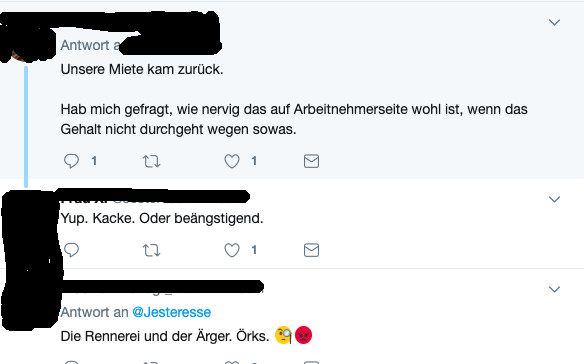Retweet the 'Yup. Kacke. Oder beängstigend.' tweet
Viewport: 584px width, 364px height.
[x=151, y=250]
